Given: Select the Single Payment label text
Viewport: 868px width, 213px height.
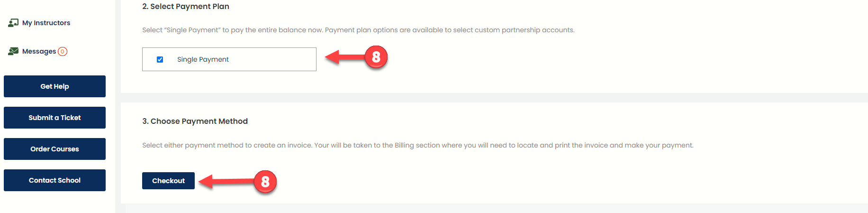Looking at the screenshot, I should click(203, 59).
